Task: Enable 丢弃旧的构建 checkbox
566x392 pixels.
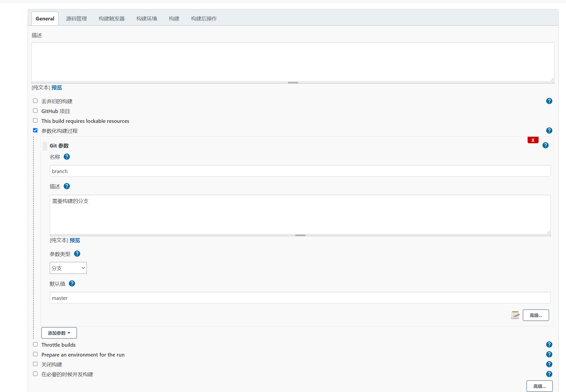Action: [x=35, y=101]
